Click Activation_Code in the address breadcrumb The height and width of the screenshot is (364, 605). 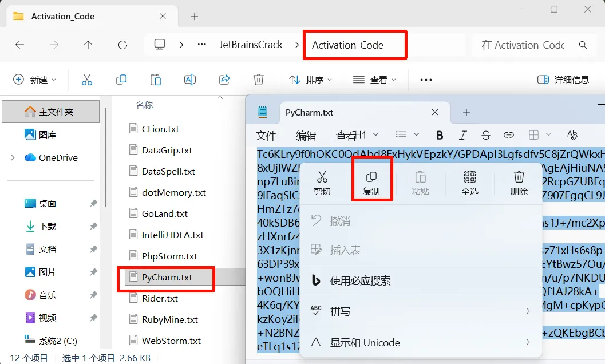(347, 45)
